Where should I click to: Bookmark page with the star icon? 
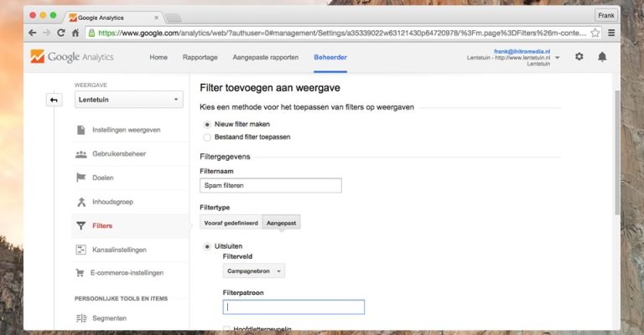(x=595, y=33)
